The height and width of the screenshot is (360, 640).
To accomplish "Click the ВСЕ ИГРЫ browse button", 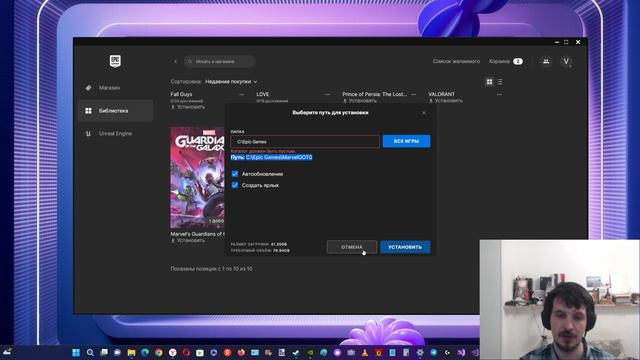I will tap(406, 141).
